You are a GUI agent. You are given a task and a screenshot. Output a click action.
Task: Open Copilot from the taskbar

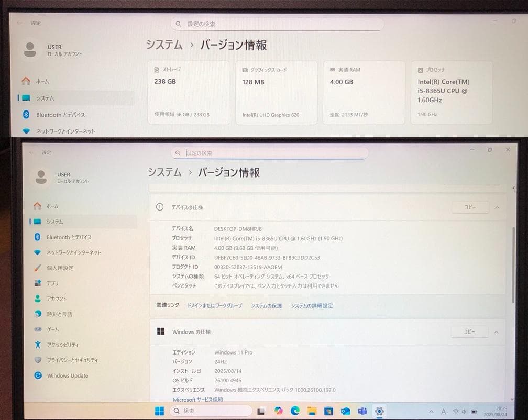(279, 411)
